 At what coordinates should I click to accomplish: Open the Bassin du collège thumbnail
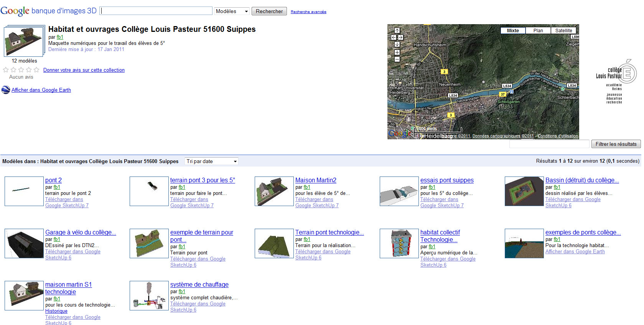[x=524, y=191]
